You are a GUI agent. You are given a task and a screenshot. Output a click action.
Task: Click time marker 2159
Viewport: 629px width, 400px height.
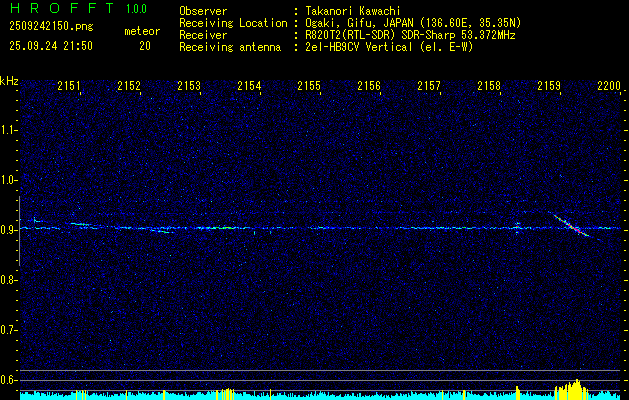coord(549,85)
